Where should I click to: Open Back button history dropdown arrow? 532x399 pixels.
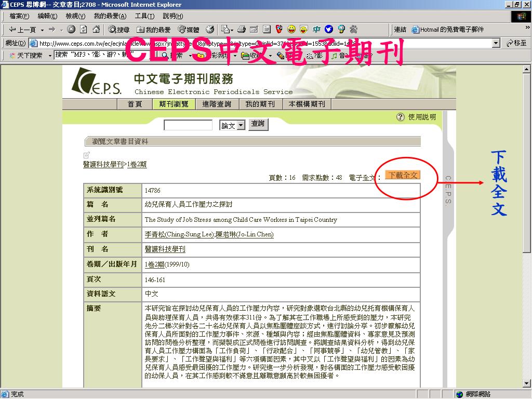42,30
